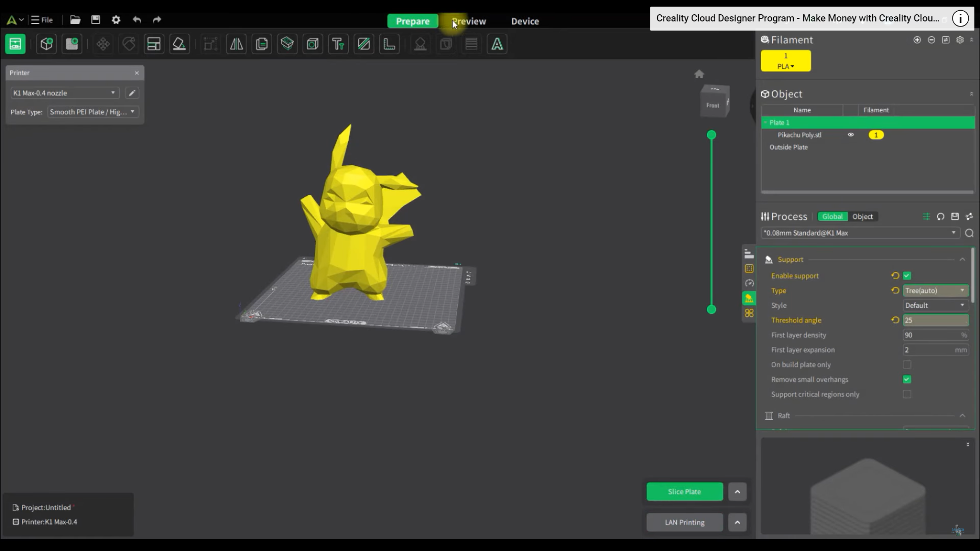Click the clone copies toolbar icon
This screenshot has height=551, width=980.
click(x=262, y=44)
